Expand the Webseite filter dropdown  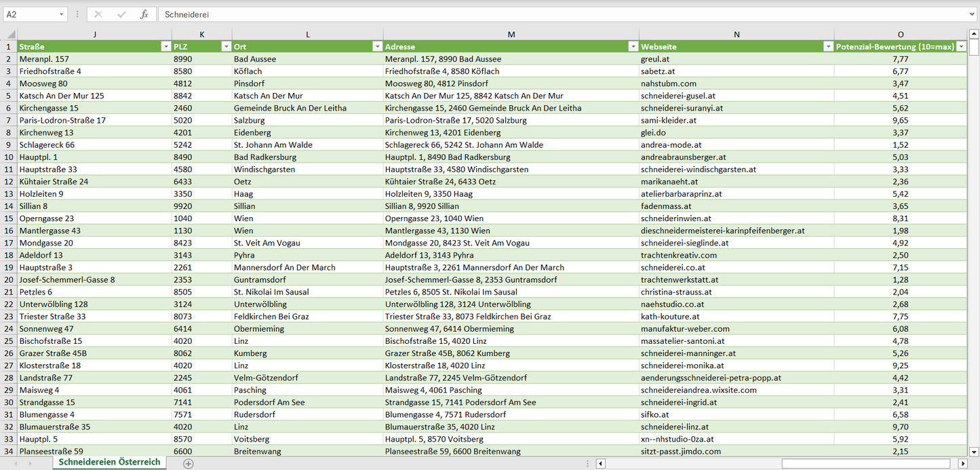[828, 47]
